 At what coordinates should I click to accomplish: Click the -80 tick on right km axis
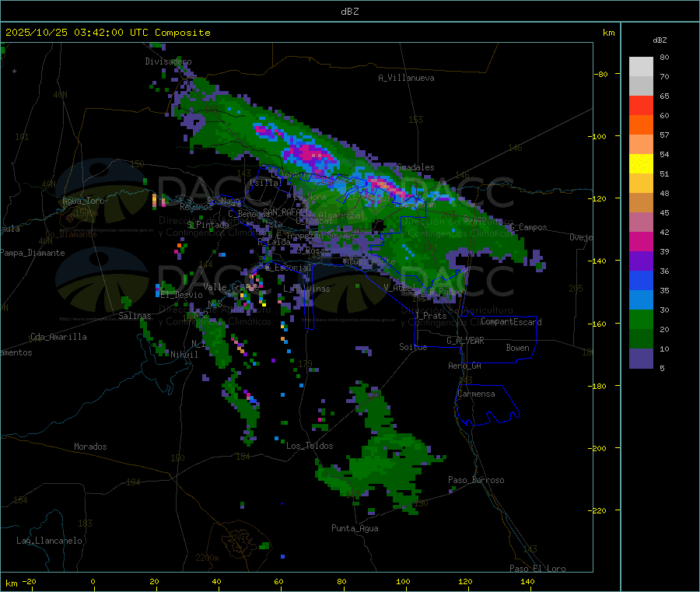(601, 74)
